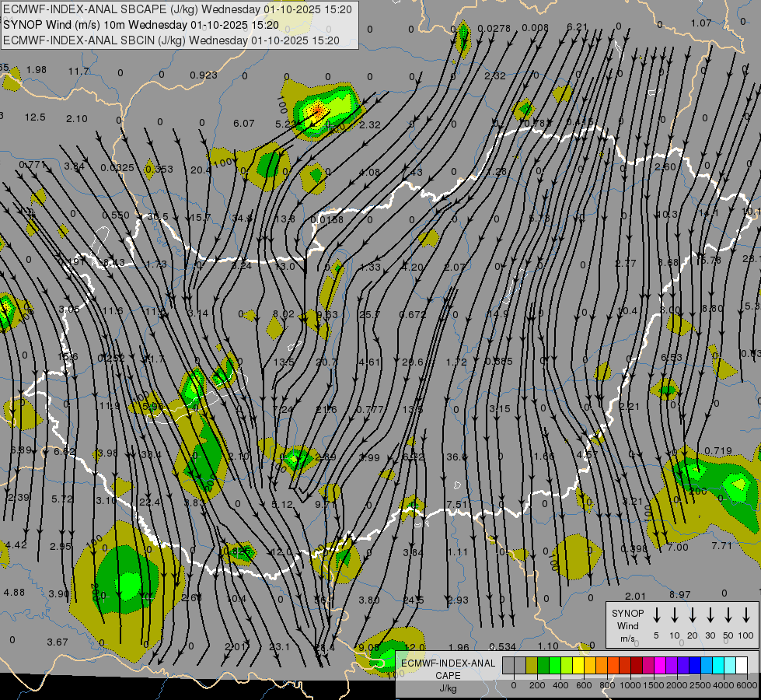Click the yellow CAPE legend swatch
Viewport: 761px width, 700px height.
point(579,665)
